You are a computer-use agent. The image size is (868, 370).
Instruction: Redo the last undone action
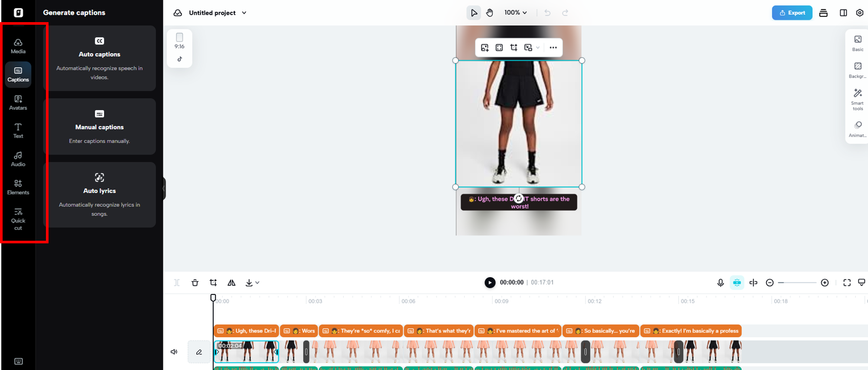tap(565, 13)
